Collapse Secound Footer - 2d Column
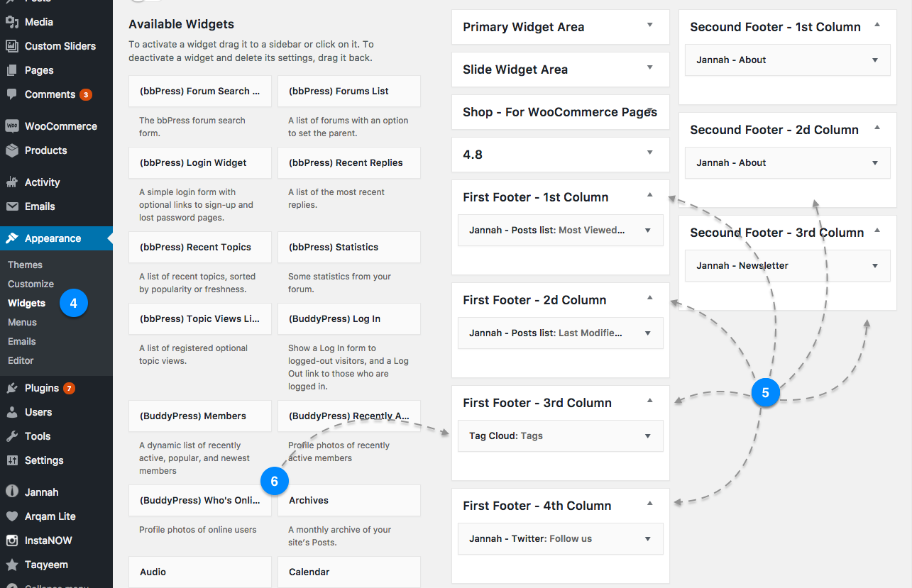The height and width of the screenshot is (588, 912). point(877,128)
